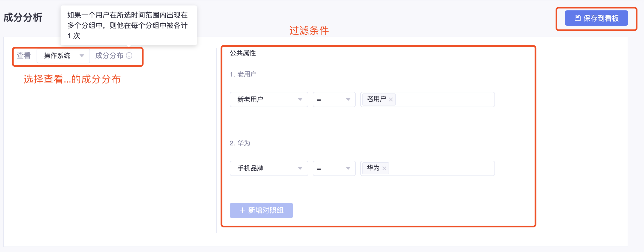Screen dimensions: 644x252
Task: Click the 新增对照组 button
Action: coord(261,210)
